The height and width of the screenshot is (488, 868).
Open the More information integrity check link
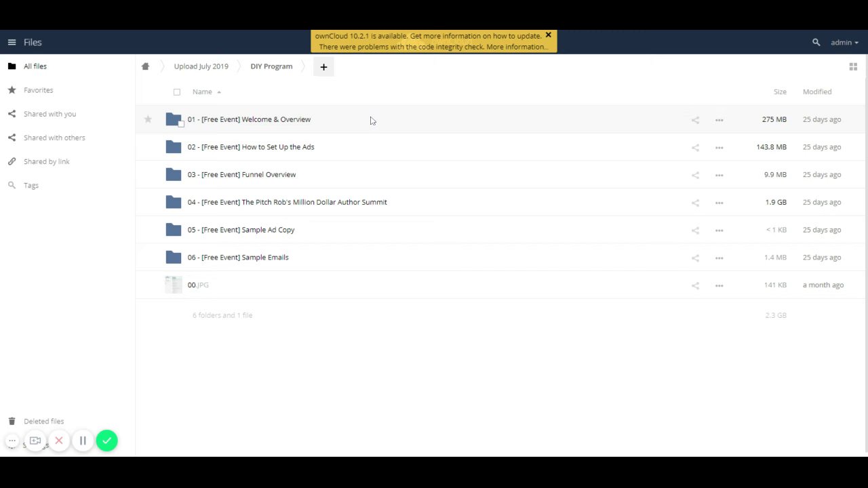click(x=517, y=47)
